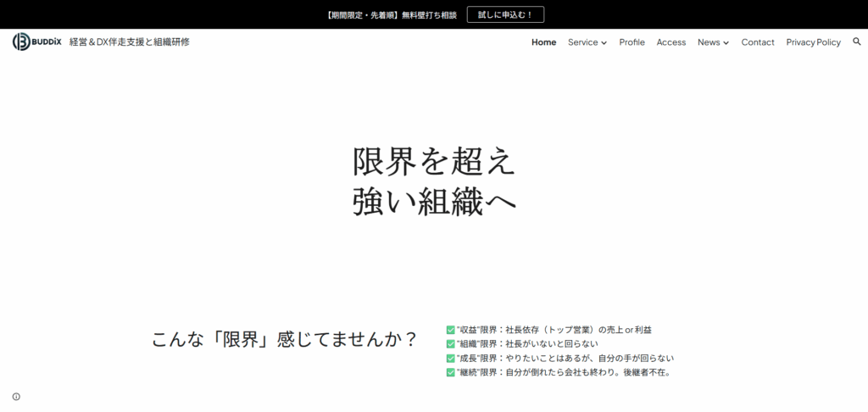Expand the Service submenu chevron
This screenshot has width=868, height=412.
604,43
